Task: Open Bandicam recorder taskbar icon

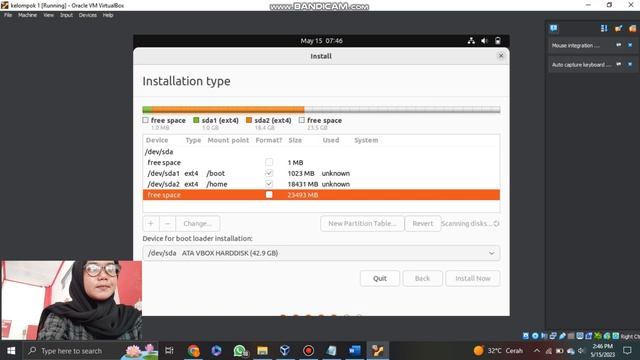Action: click(308, 351)
